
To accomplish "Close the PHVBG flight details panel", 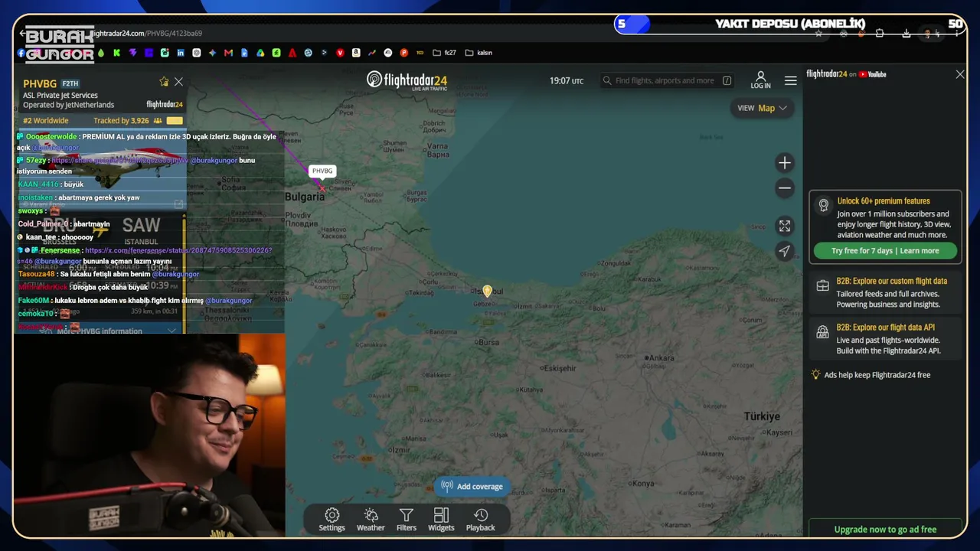I will pos(178,82).
